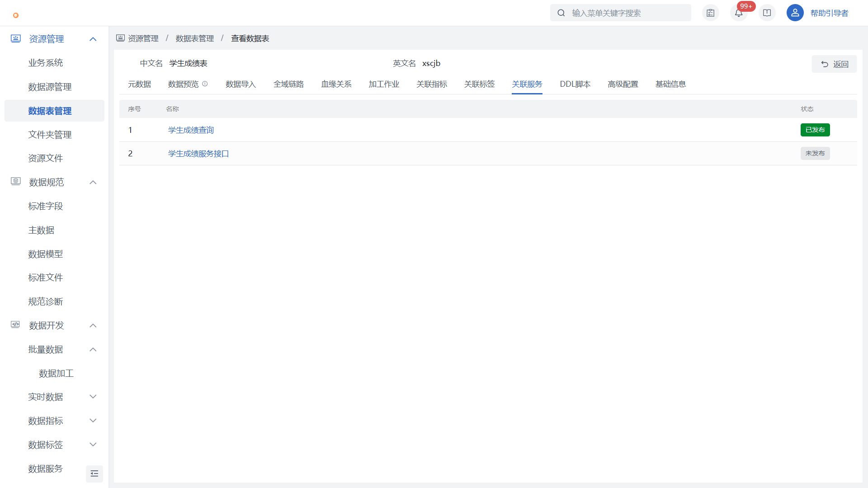Open notifications bell with 99+ badge
This screenshot has width=868, height=488.
pos(739,13)
